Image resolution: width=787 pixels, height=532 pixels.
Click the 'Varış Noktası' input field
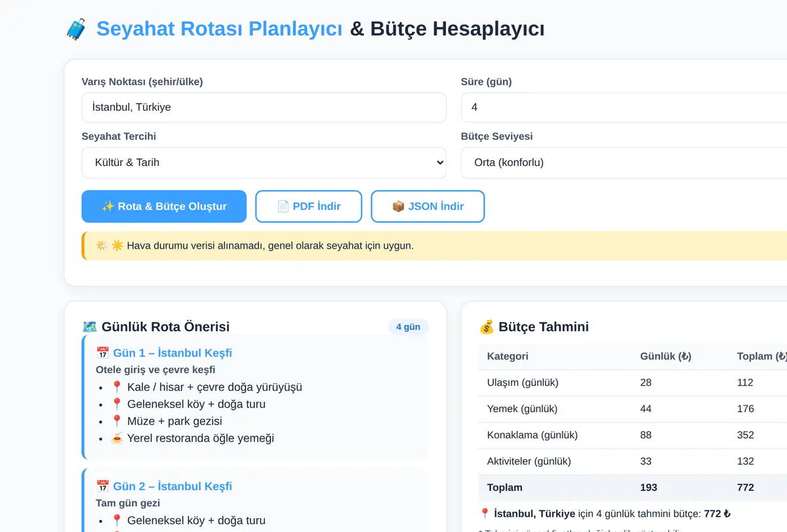[264, 107]
